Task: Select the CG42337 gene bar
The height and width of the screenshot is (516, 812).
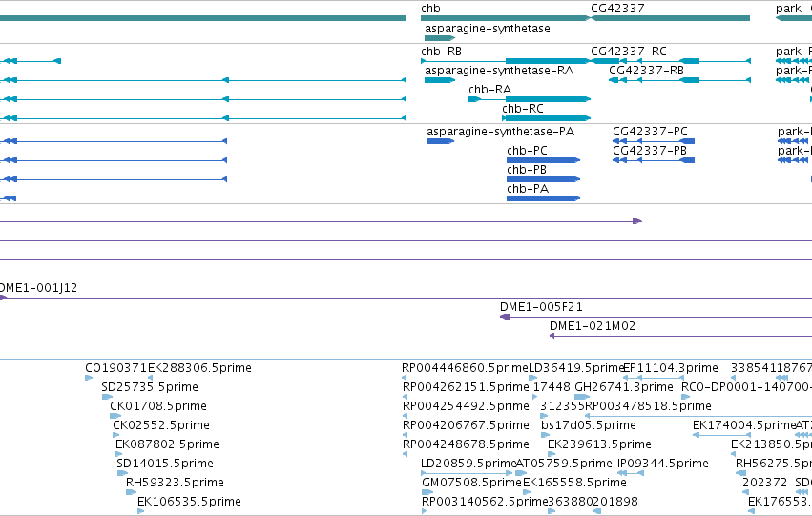Action: pos(670,18)
